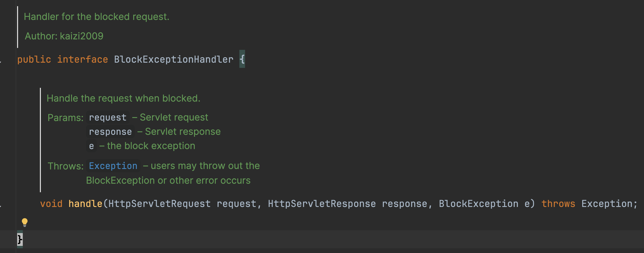Click the 'response' tag in Params doc
Screen dimensions: 644x253
(110, 132)
